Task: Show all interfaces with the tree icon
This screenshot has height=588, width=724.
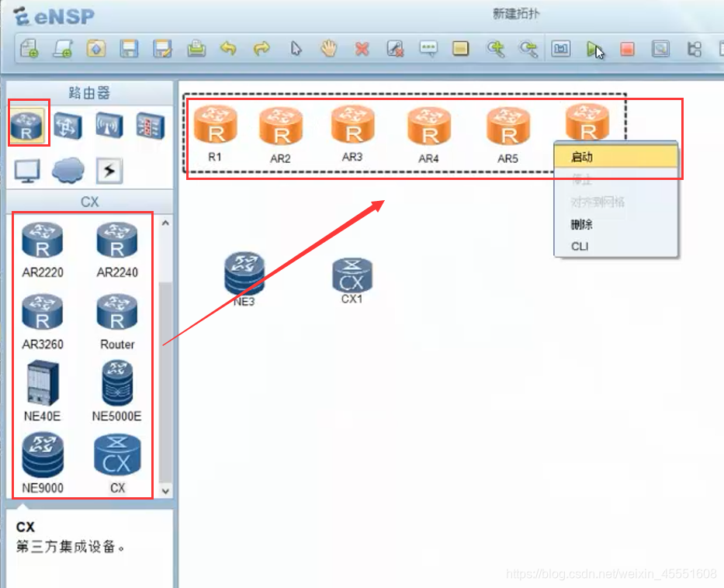Action: (694, 48)
